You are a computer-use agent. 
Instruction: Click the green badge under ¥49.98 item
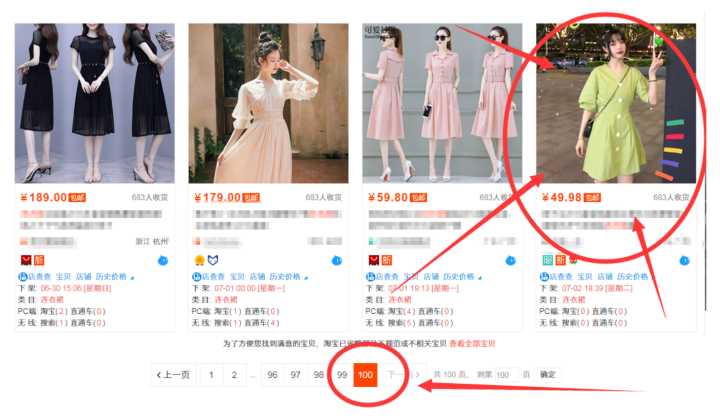[547, 260]
